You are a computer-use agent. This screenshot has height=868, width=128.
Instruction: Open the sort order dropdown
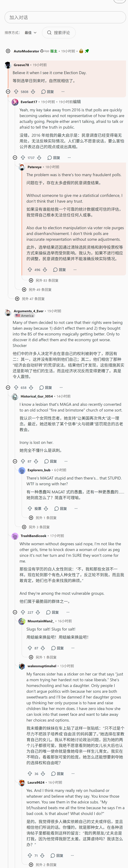(30, 33)
